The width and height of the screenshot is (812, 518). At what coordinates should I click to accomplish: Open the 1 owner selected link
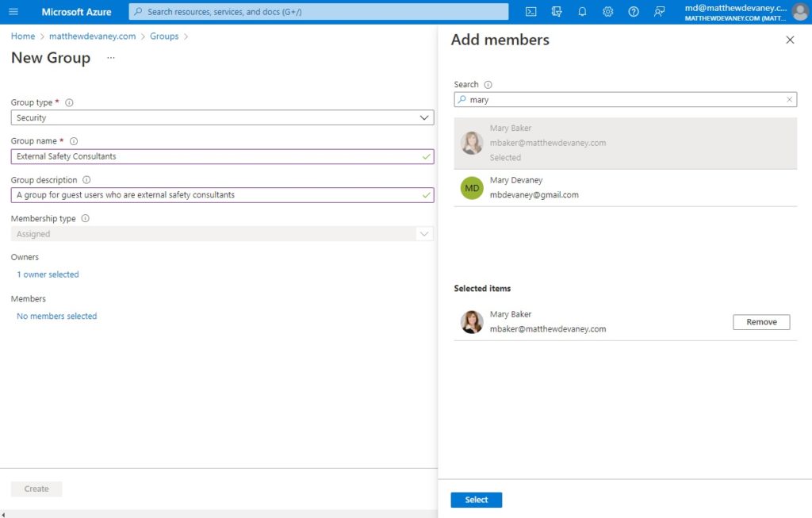click(48, 274)
